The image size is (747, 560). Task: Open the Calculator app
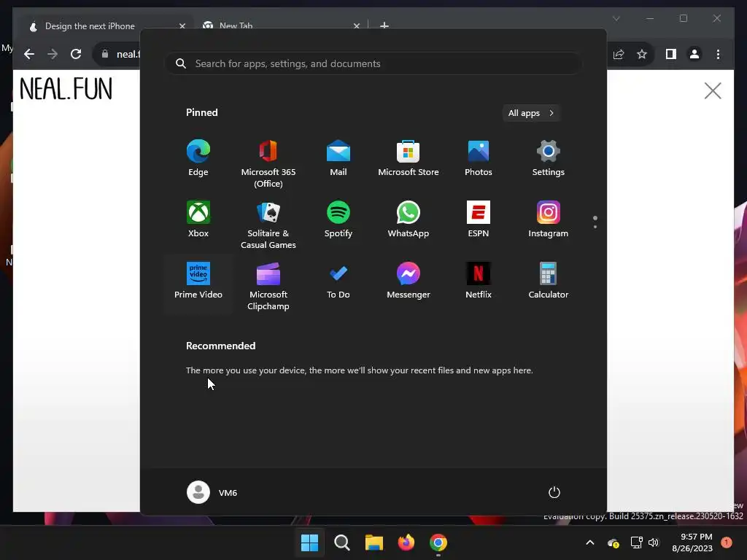[549, 281]
